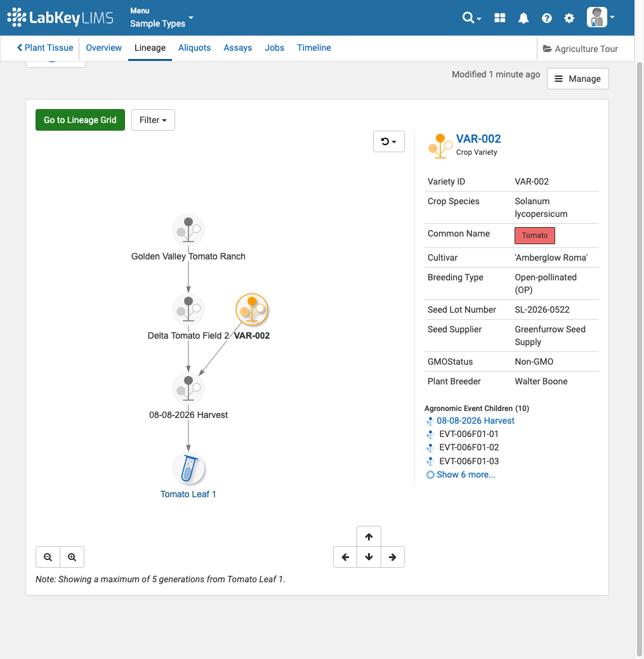
Task: Select the Delta Tomato Field 2 node
Action: pos(188,310)
